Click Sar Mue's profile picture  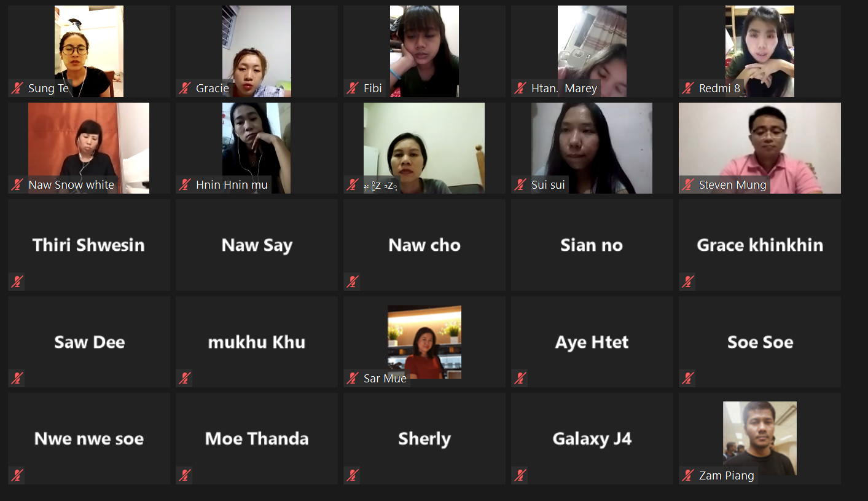point(424,342)
